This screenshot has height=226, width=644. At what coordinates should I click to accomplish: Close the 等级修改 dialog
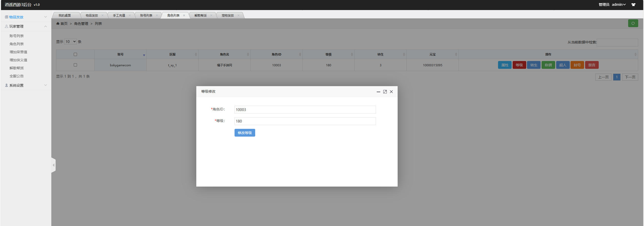point(391,92)
